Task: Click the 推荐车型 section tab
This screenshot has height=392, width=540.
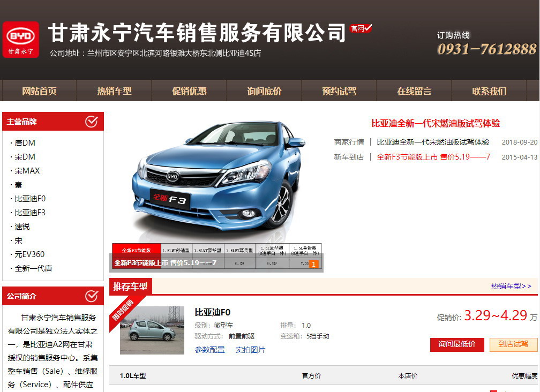Action: 131,287
